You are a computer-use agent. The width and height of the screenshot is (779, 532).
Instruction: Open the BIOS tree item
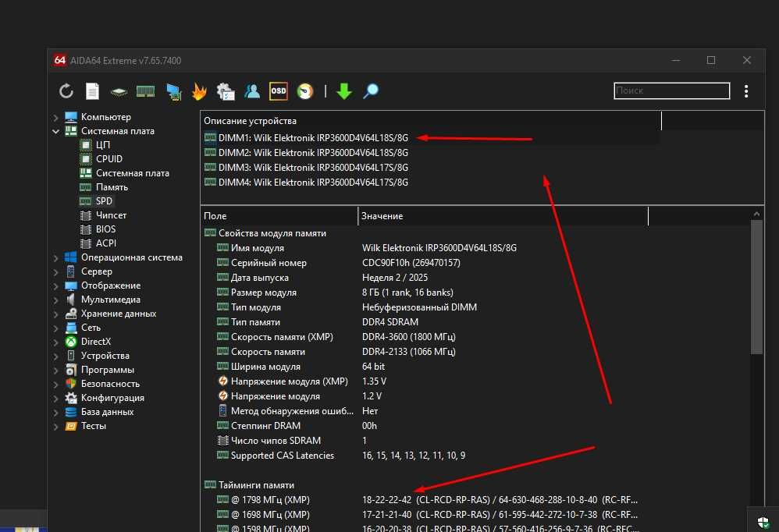coord(105,229)
